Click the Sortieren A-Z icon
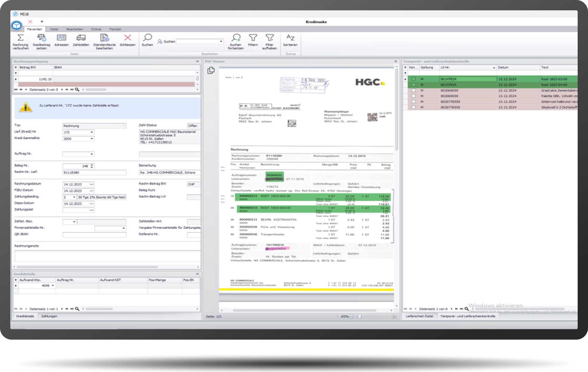This screenshot has height=372, width=588. click(290, 38)
